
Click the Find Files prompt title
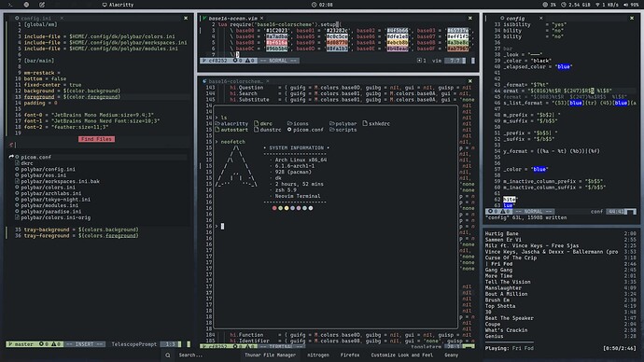click(96, 139)
